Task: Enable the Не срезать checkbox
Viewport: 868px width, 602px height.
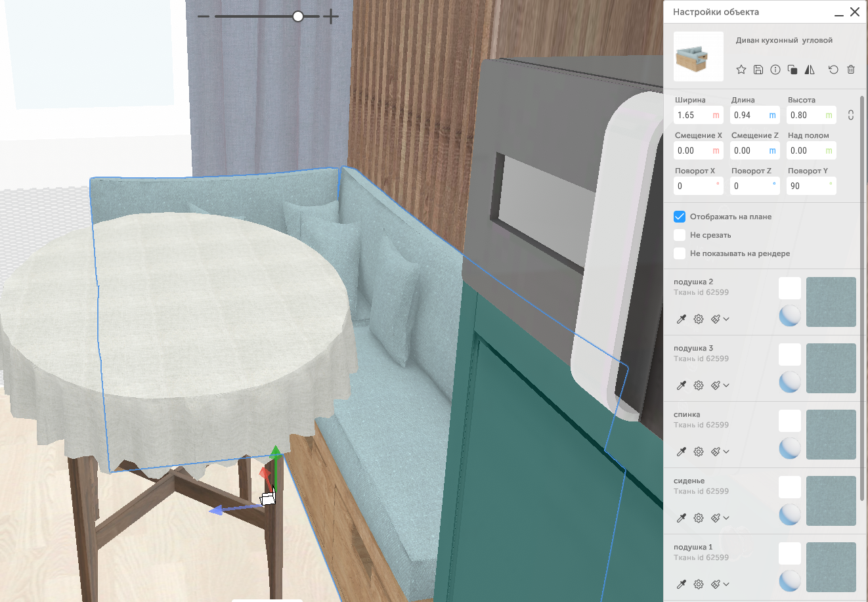Action: coord(680,235)
